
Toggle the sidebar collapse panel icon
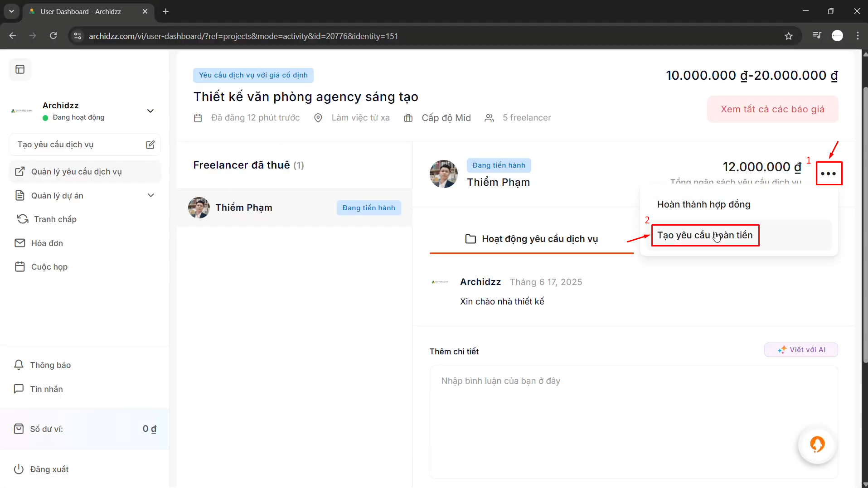(20, 69)
